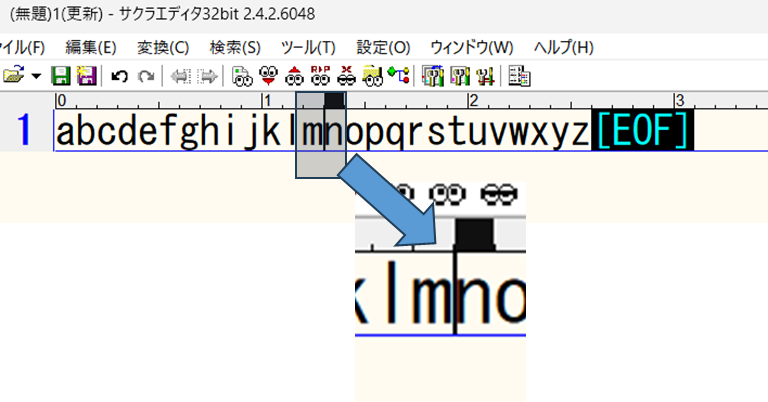
Task: Click the Grep folder binoculars icon
Action: coord(373,75)
